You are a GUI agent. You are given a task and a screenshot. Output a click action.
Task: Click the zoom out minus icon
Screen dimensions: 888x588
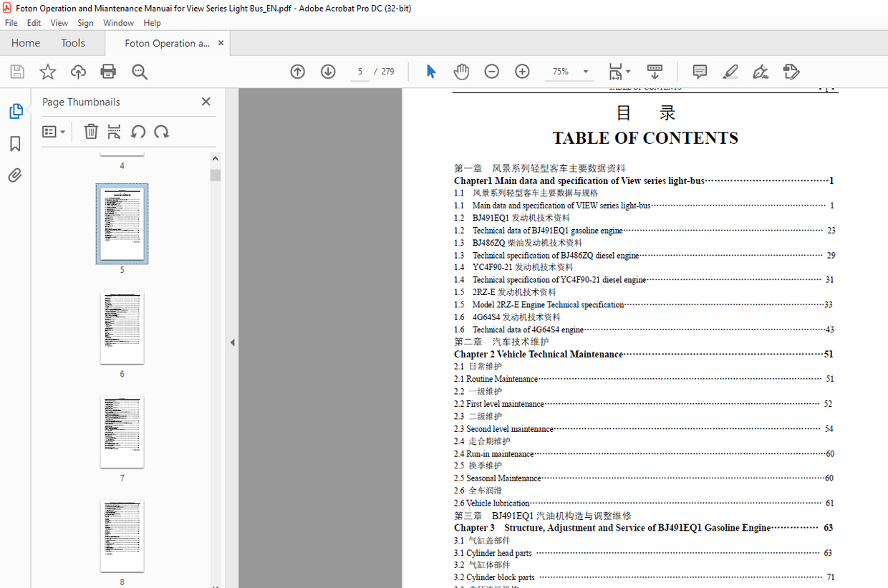(x=491, y=72)
